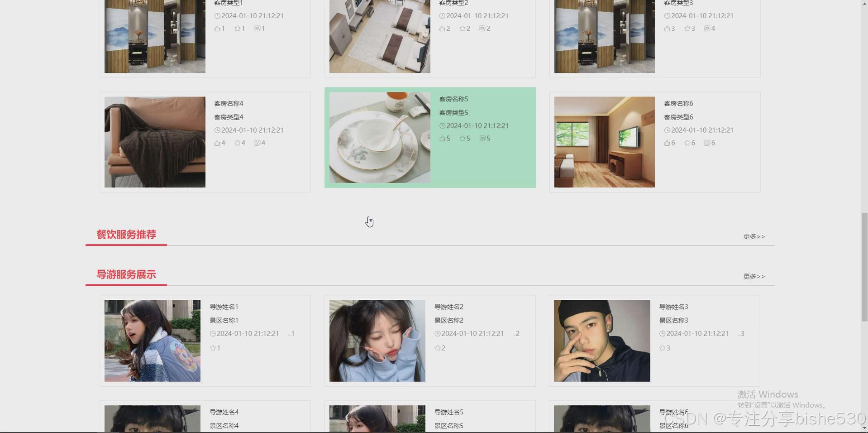Open the 客房名称5 title link

453,99
